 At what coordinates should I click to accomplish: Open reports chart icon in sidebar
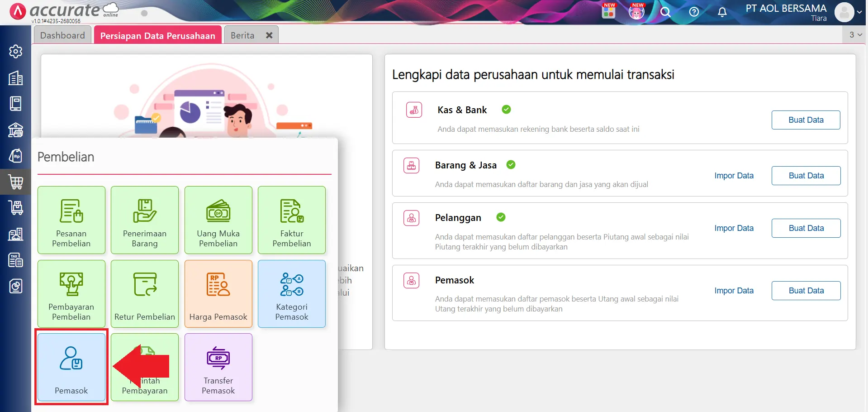click(x=16, y=286)
